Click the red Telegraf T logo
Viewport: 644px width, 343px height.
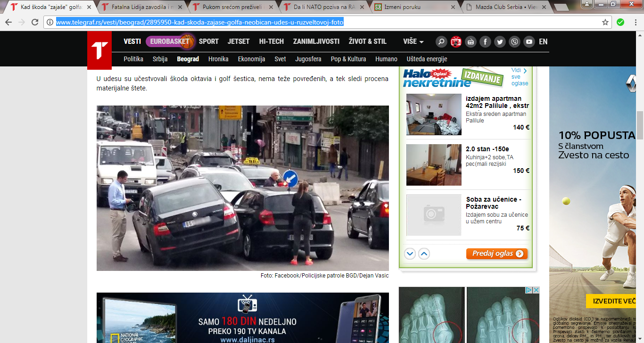click(99, 50)
